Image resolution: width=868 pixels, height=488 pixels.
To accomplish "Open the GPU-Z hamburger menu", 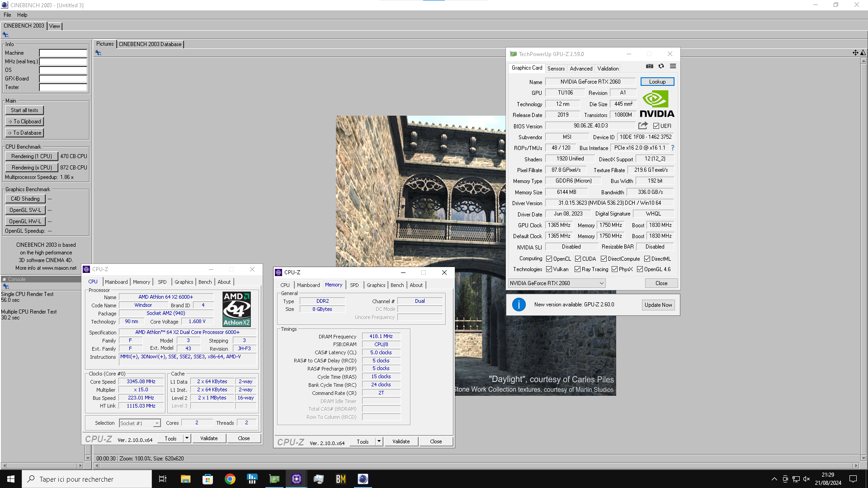I will click(x=673, y=66).
